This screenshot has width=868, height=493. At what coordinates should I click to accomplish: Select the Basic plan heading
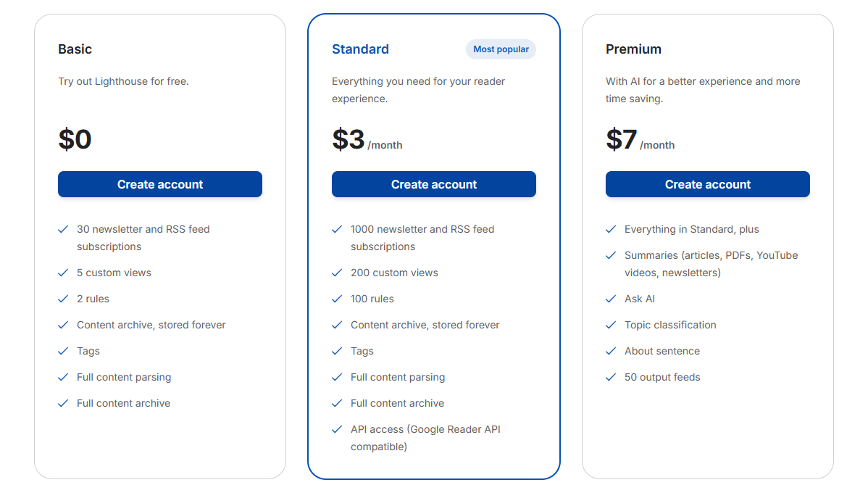point(75,49)
